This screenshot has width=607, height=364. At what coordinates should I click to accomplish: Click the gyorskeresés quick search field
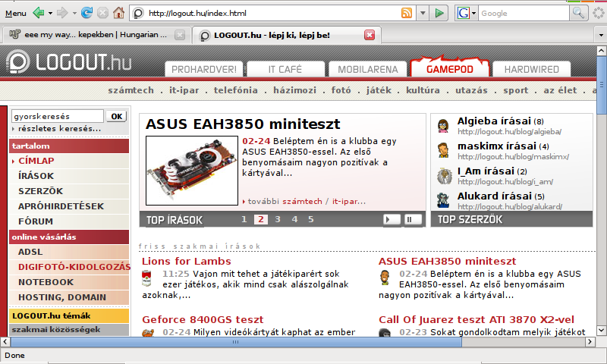coord(58,116)
